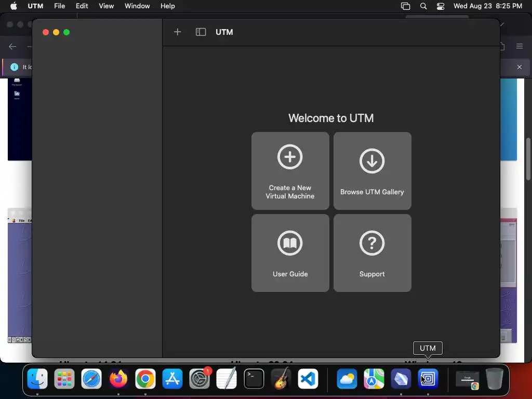This screenshot has width=532, height=399.
Task: Minimize the UTM window with yellow button
Action: (56, 32)
